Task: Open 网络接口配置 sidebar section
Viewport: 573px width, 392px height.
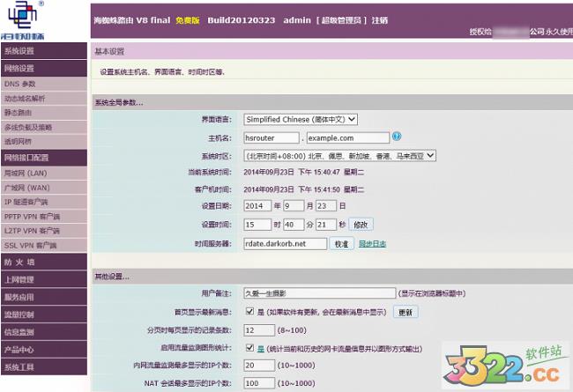Action: point(44,158)
